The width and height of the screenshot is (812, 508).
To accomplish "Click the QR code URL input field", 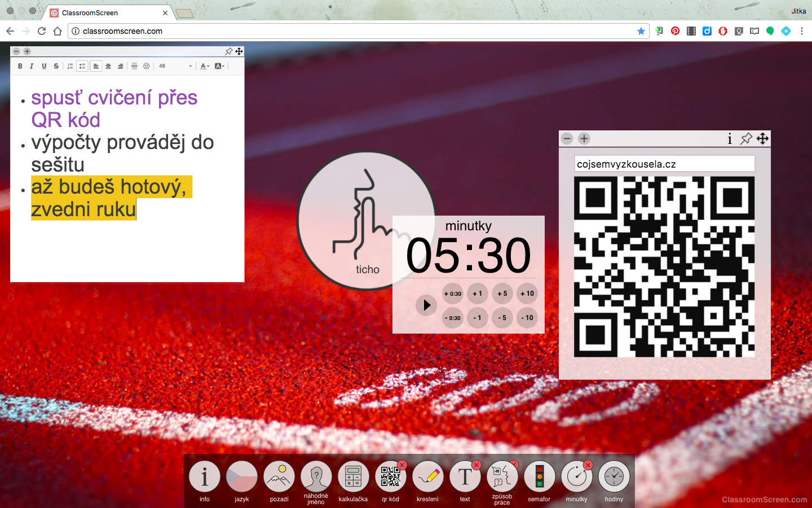I will click(x=664, y=164).
